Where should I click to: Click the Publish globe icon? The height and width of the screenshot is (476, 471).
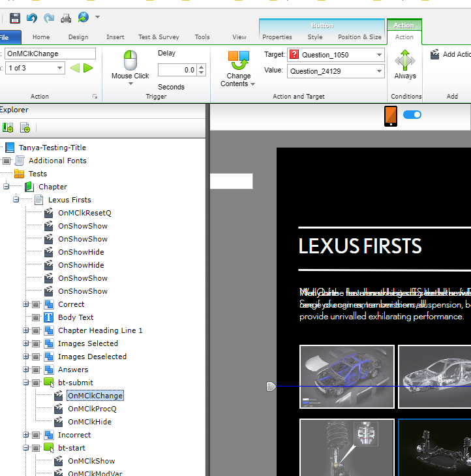pos(83,18)
